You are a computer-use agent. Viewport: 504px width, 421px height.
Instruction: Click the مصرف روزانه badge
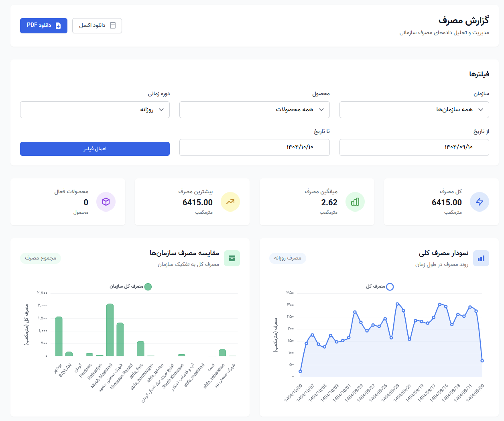pyautogui.click(x=287, y=258)
